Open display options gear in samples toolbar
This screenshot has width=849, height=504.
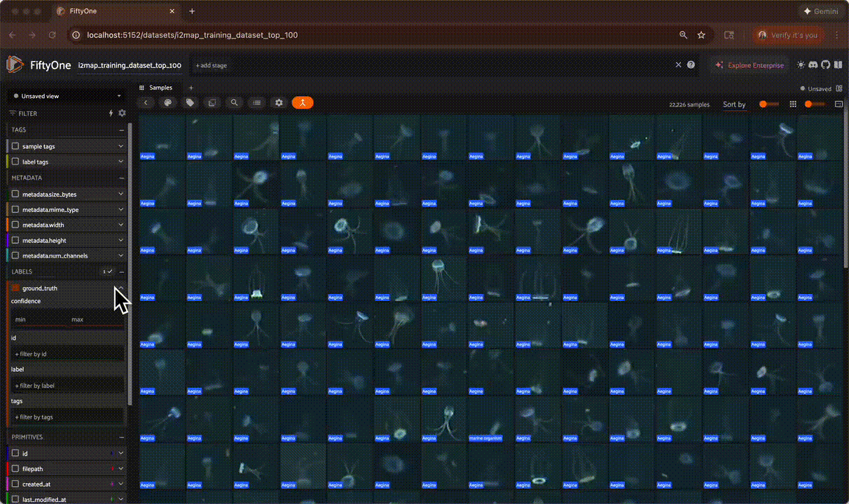279,102
